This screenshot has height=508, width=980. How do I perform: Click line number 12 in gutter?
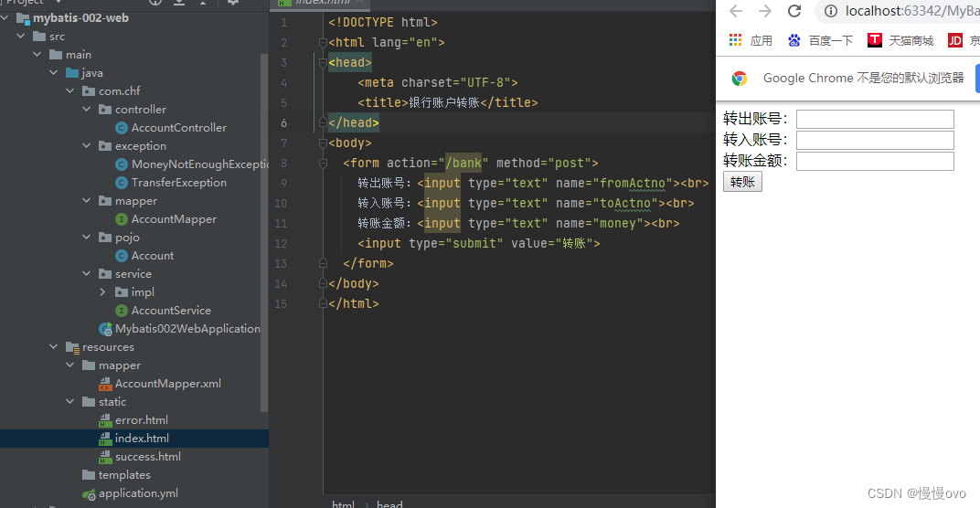tap(281, 244)
